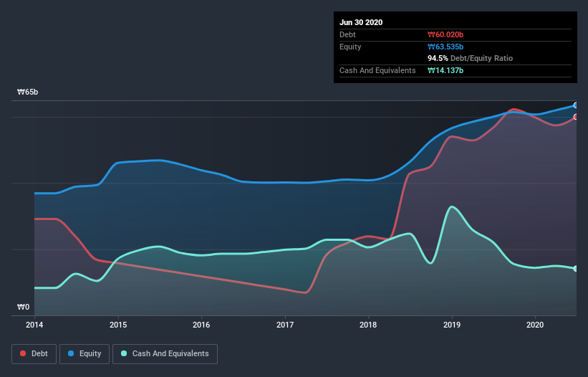Click the ₩63.535b equity value
The image size is (588, 377).
(x=445, y=47)
